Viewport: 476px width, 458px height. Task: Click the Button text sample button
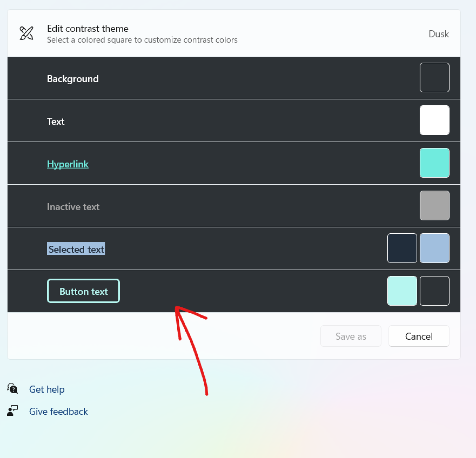click(x=83, y=291)
